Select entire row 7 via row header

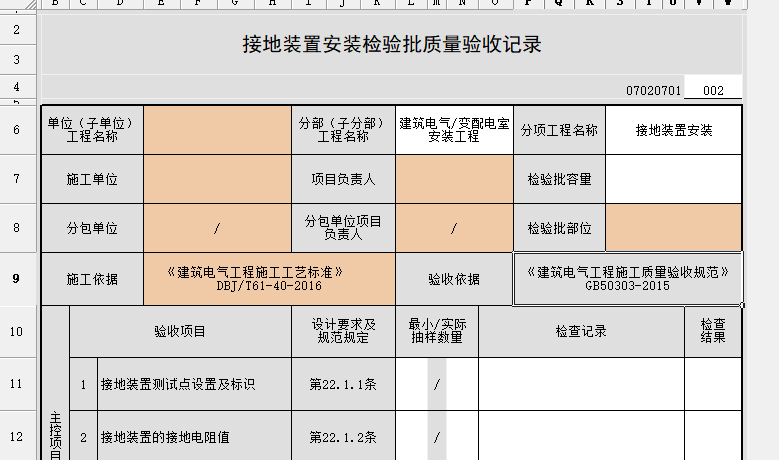click(17, 179)
